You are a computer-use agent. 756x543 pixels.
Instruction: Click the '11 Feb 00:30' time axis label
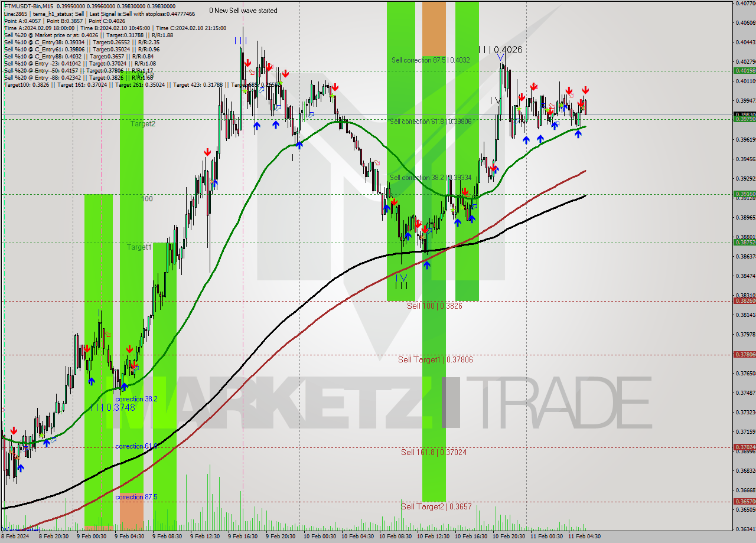(x=546, y=537)
